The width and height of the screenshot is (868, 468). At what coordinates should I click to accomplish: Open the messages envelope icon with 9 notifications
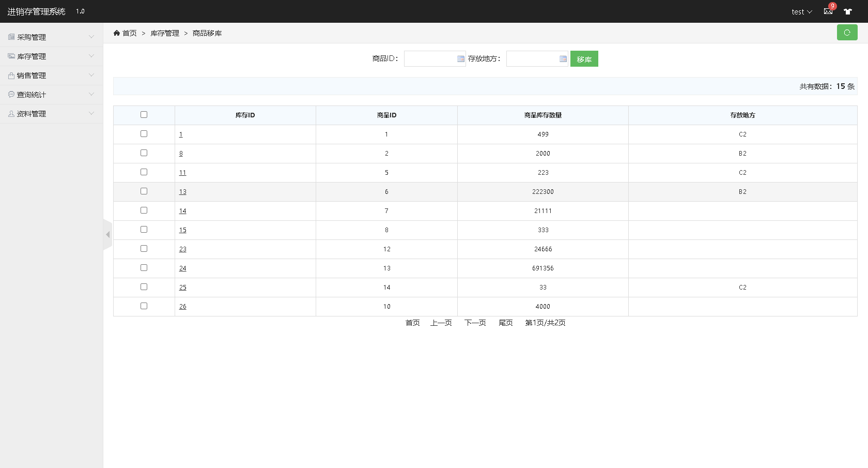coord(828,11)
